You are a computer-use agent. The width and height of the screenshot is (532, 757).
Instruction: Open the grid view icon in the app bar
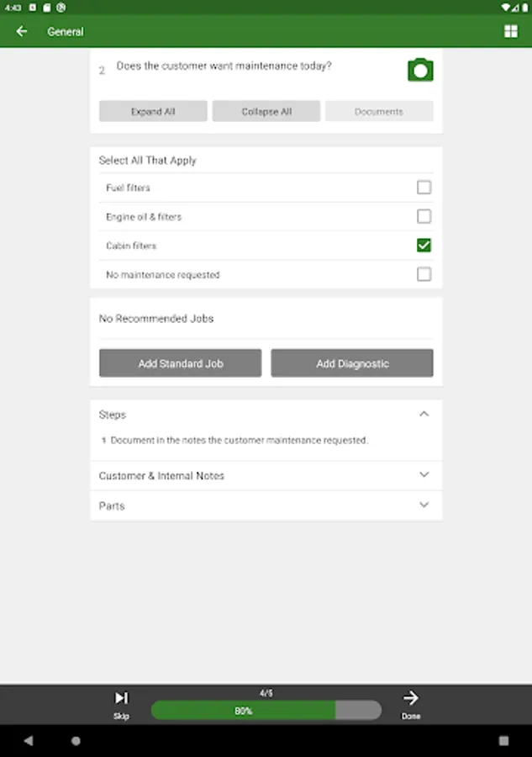click(x=511, y=31)
